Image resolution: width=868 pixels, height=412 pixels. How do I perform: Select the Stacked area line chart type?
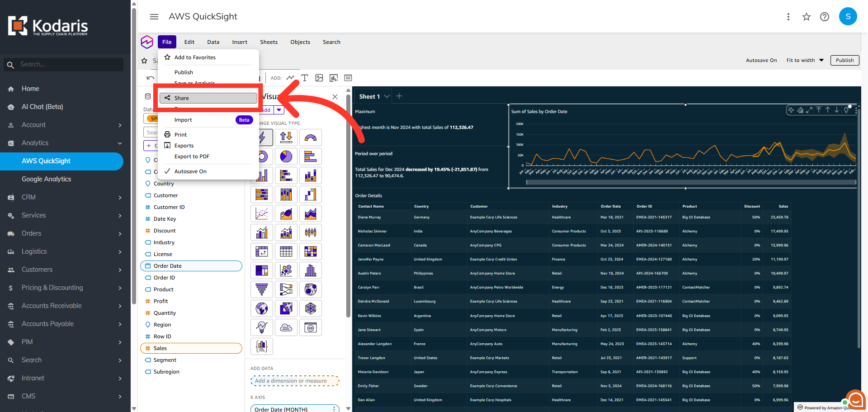(311, 213)
